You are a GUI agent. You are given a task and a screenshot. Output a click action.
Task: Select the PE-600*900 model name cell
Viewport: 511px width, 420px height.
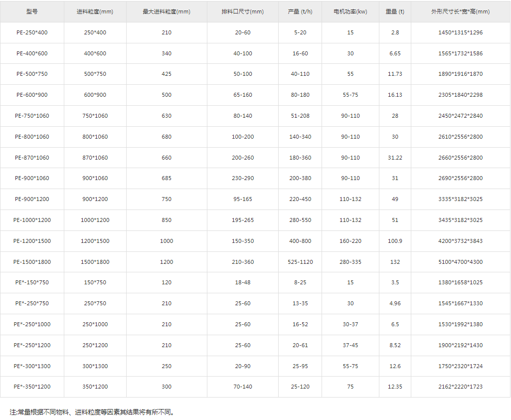click(x=32, y=95)
